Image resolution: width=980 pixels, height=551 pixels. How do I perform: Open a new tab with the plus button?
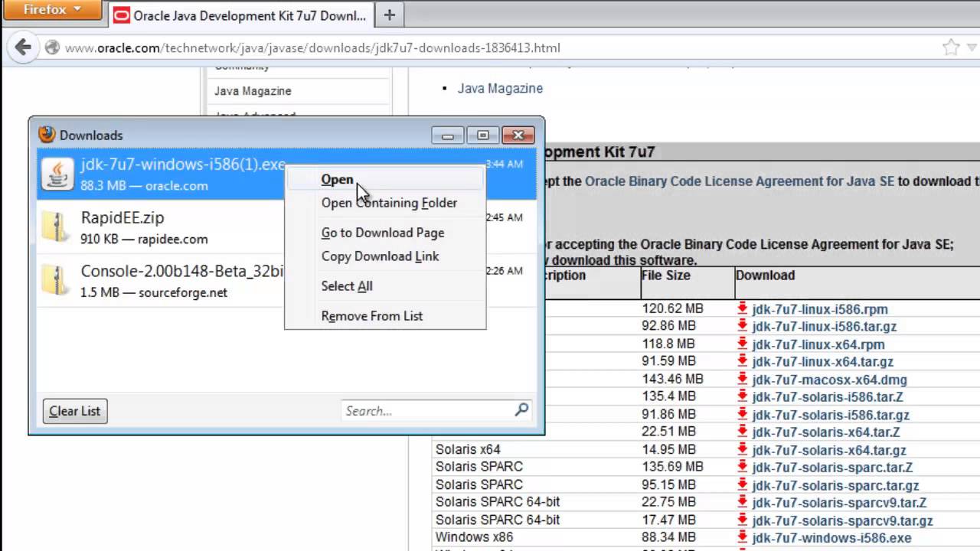(x=389, y=15)
